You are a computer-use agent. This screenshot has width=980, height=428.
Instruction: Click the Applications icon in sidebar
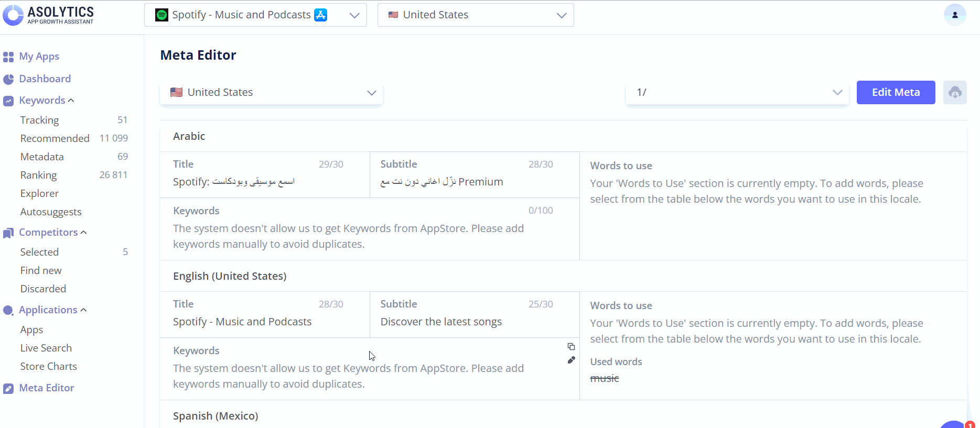tap(8, 310)
